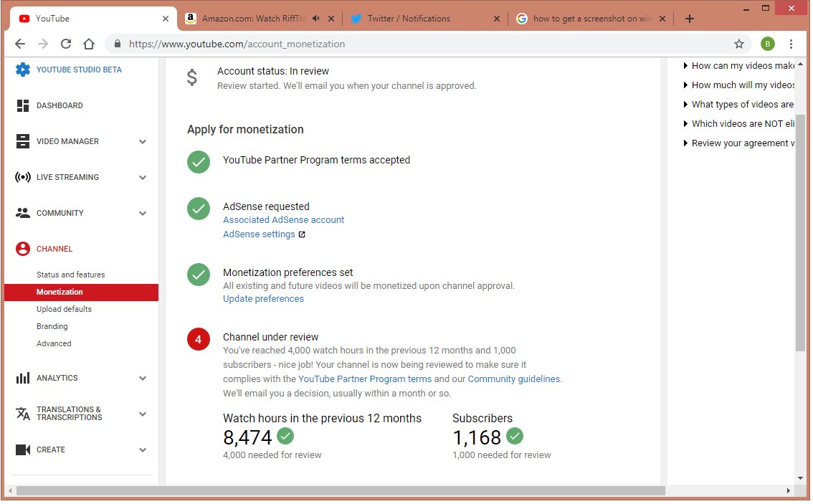Click the Translations & Transcriptions icon

click(x=23, y=414)
